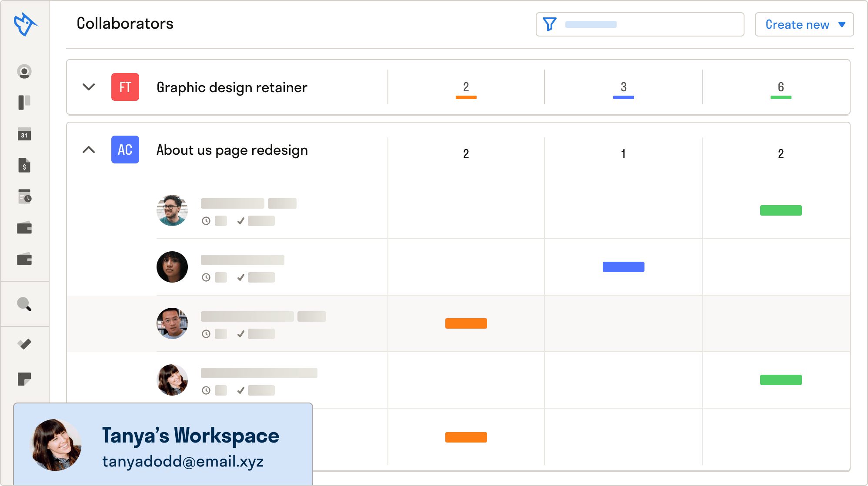The image size is (868, 486).
Task: Click the bird logo in the sidebar
Action: click(25, 24)
